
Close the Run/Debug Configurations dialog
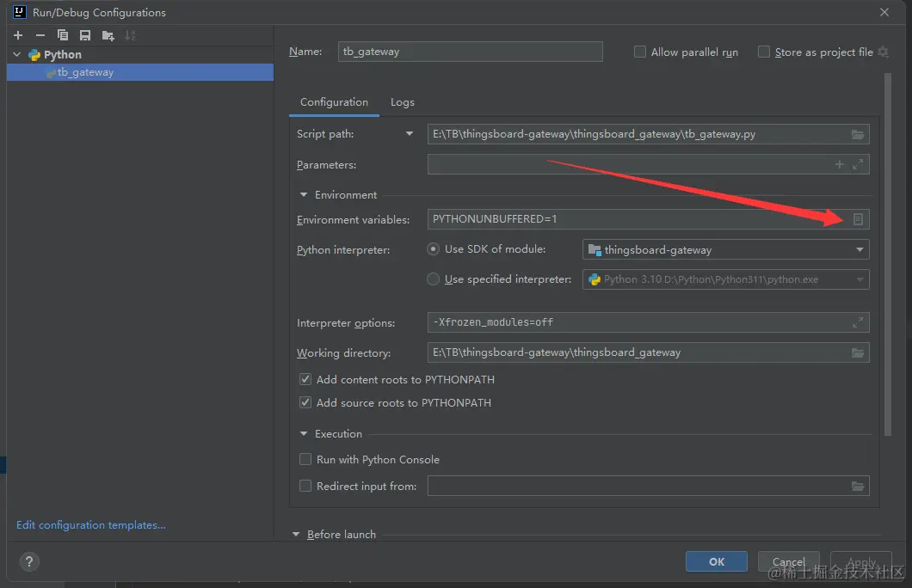884,12
